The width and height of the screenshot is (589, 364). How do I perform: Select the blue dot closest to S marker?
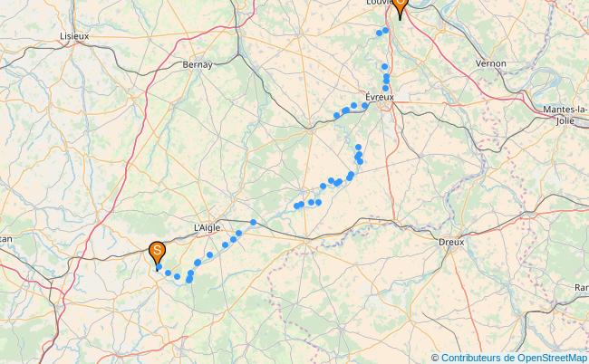159,267
